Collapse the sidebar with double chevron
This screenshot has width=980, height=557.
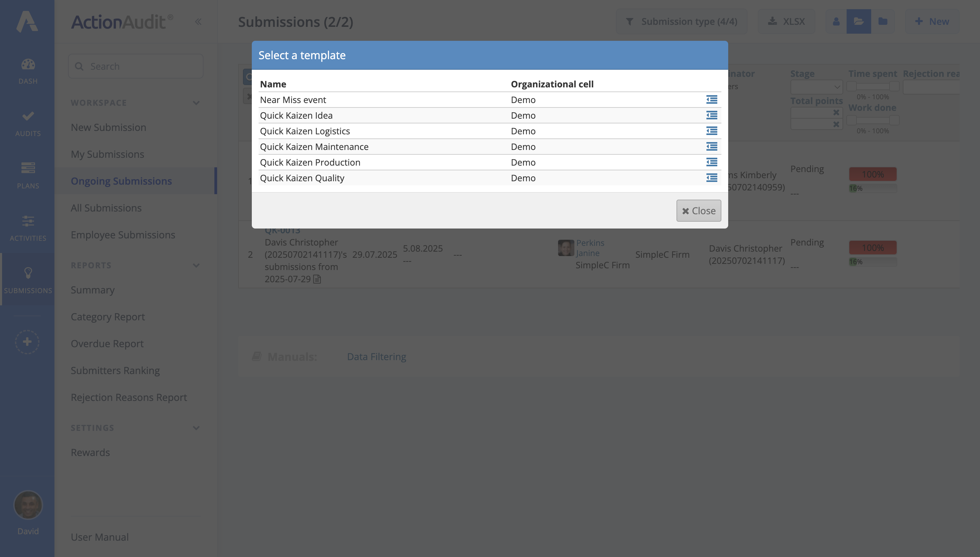point(198,22)
